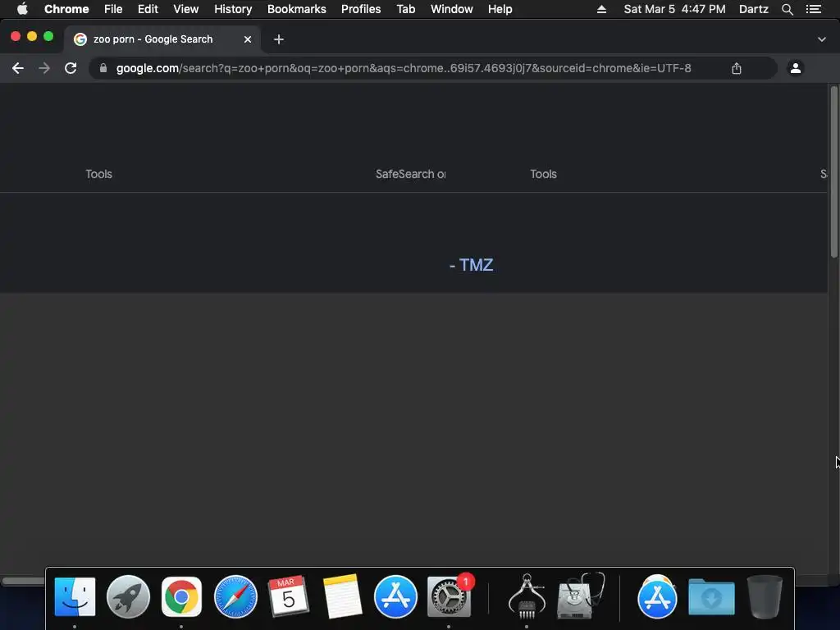This screenshot has width=840, height=630.
Task: Open the Edit menu
Action: pos(148,9)
